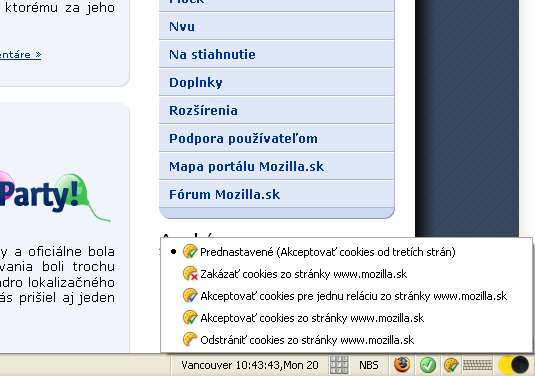Click the Firefox icon in status bar
Image resolution: width=535 pixels, height=376 pixels.
[x=402, y=365]
